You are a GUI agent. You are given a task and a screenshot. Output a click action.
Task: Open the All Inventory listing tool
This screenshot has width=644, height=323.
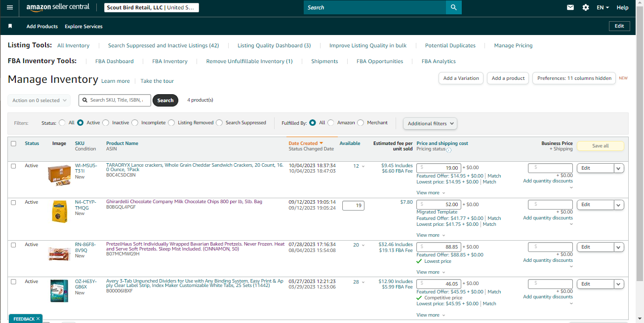click(x=74, y=45)
